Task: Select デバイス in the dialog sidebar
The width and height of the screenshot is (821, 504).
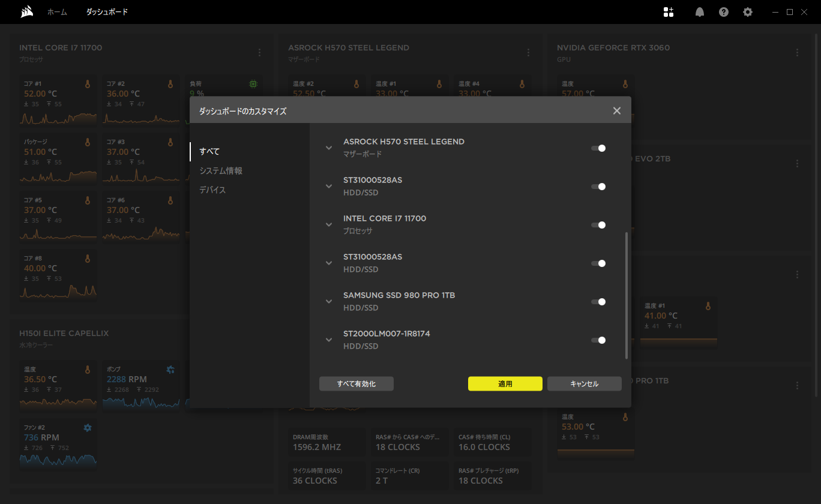Action: (212, 190)
